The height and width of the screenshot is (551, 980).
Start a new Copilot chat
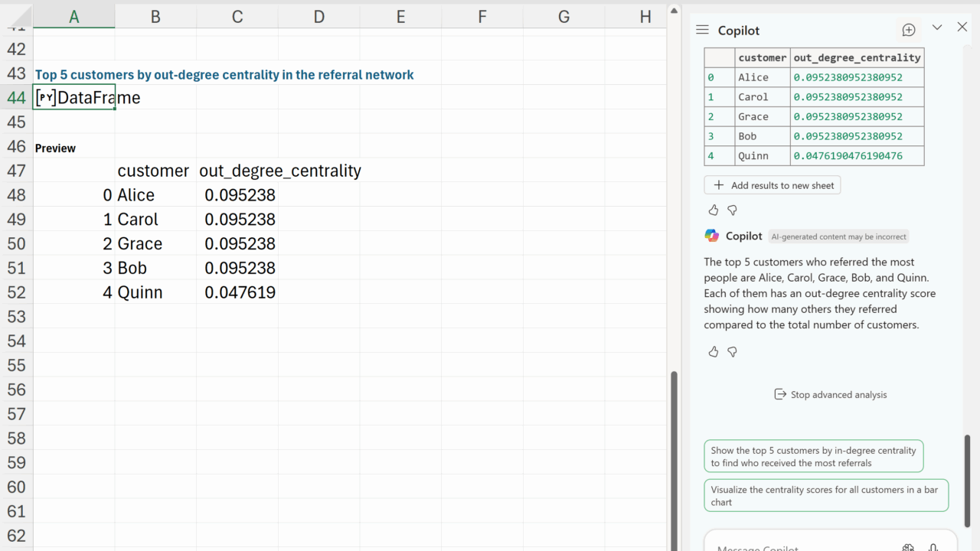(908, 30)
